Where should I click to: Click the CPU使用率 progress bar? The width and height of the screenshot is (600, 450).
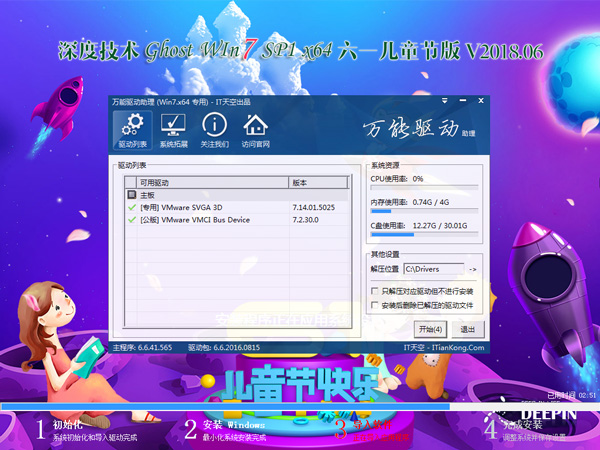(x=424, y=188)
